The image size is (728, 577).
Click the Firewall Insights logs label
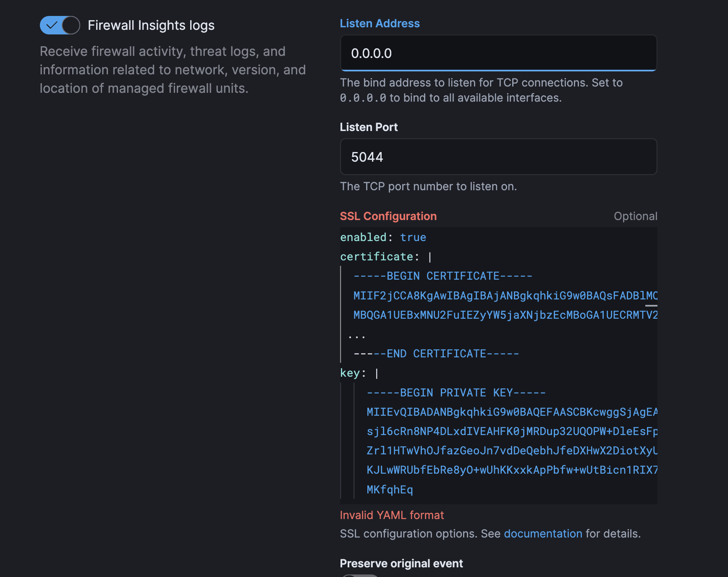151,25
